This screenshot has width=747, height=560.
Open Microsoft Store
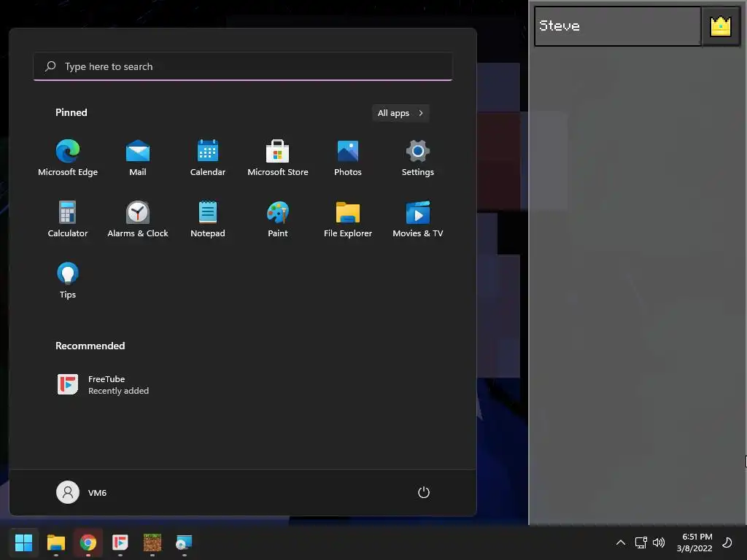click(278, 158)
